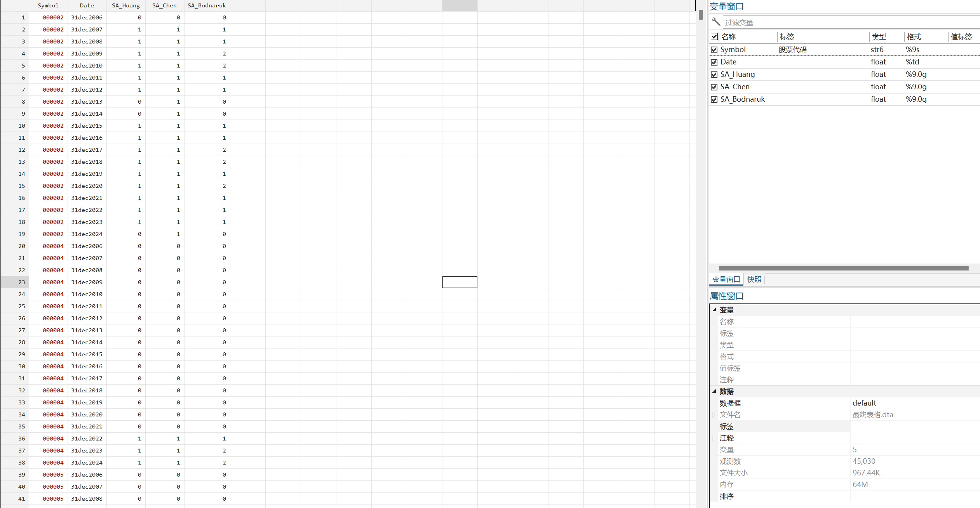Uncheck the Symbol variable checkbox
This screenshot has height=508, width=980.
tap(714, 50)
